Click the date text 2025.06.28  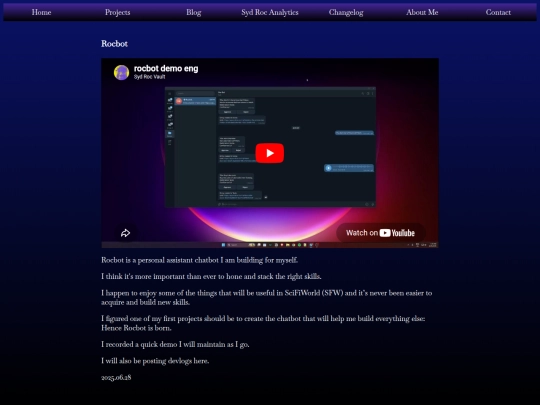click(x=116, y=377)
